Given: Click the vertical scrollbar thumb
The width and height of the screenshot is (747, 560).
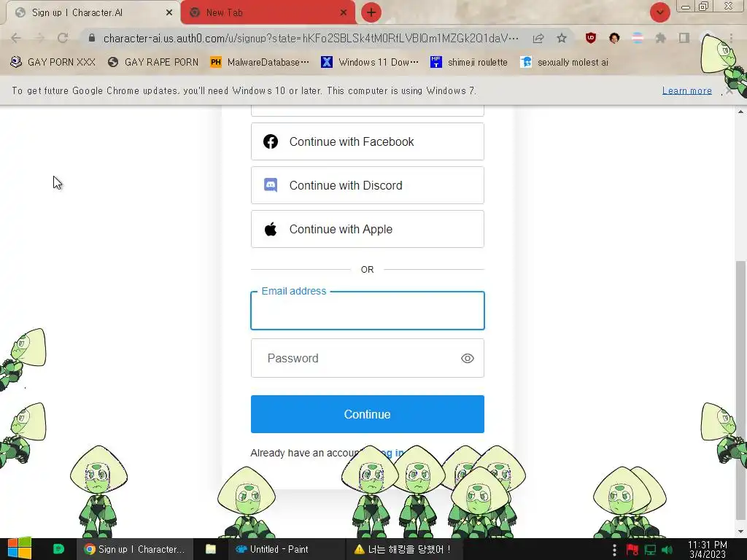Looking at the screenshot, I should tap(740, 391).
